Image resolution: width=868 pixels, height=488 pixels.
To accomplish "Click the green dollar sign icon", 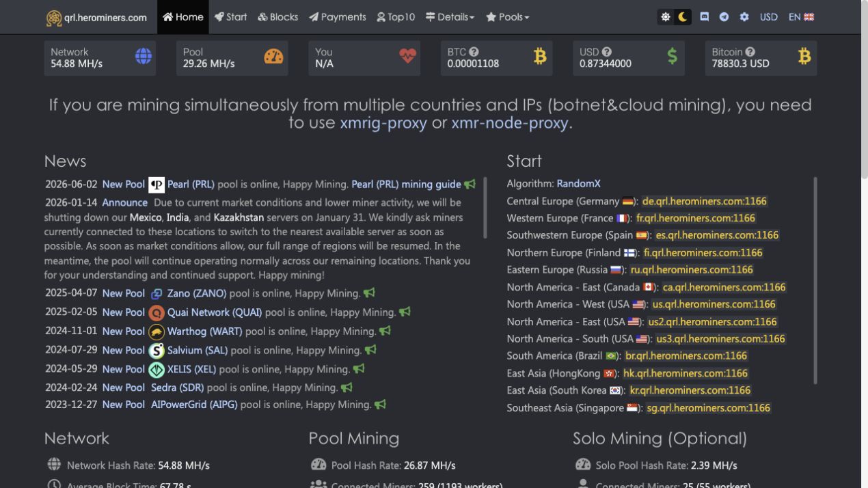I will pyautogui.click(x=672, y=57).
